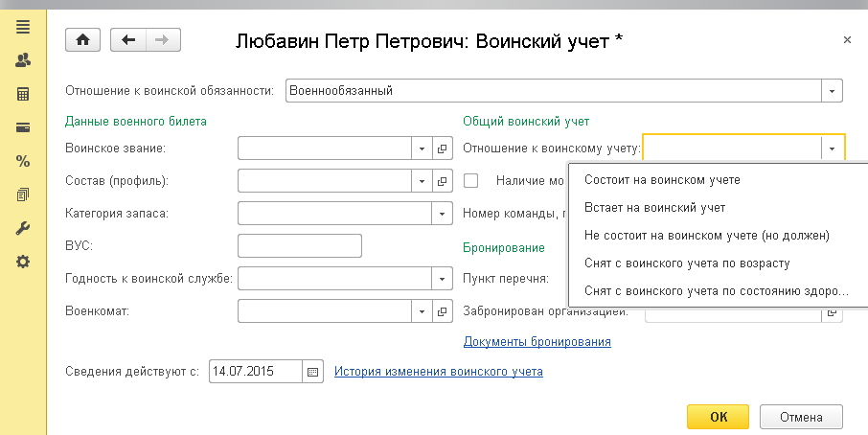This screenshot has width=868, height=435.
Task: Toggle the Наличие моб. предписания checkbox
Action: tap(471, 180)
